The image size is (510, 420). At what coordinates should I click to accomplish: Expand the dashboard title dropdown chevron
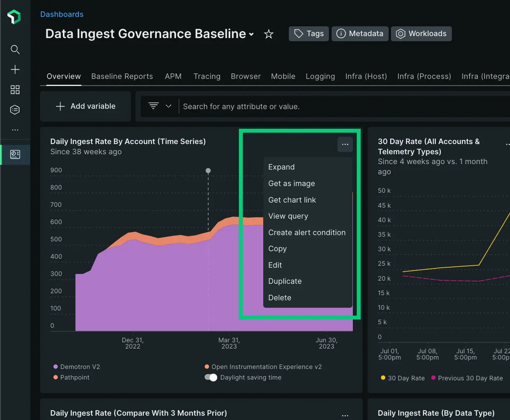(251, 35)
